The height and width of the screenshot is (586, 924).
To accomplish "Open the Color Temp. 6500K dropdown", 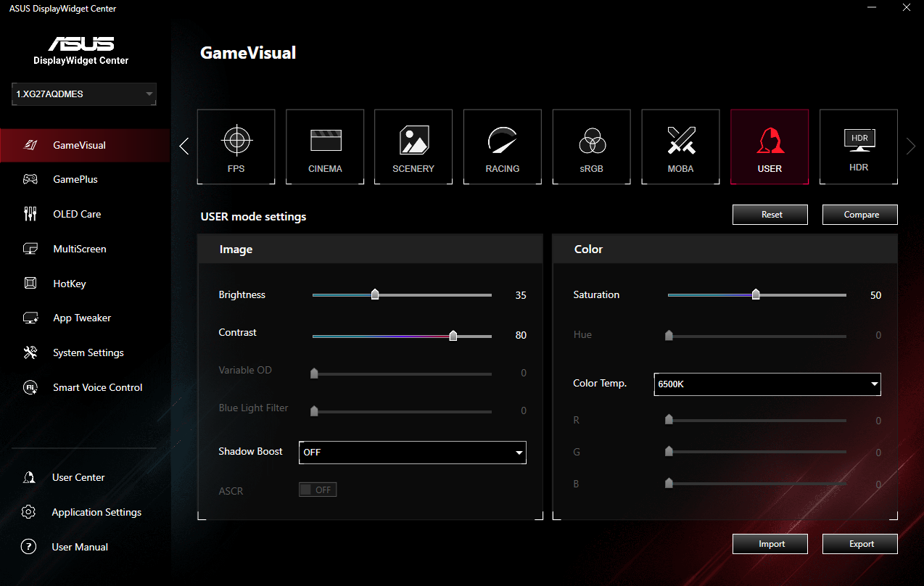I will 767,384.
